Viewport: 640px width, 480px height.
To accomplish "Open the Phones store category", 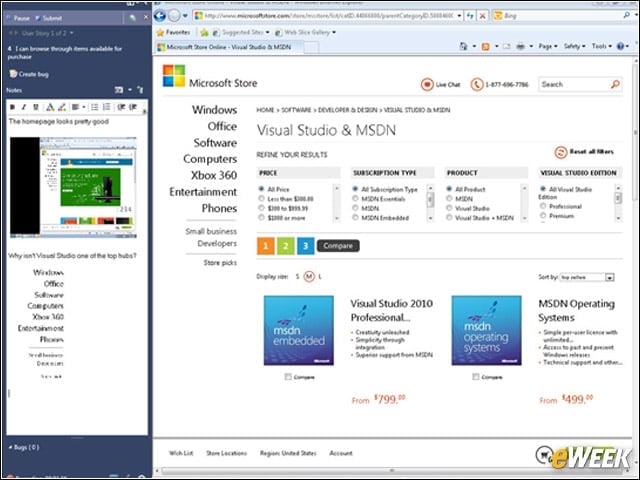I will (x=219, y=209).
